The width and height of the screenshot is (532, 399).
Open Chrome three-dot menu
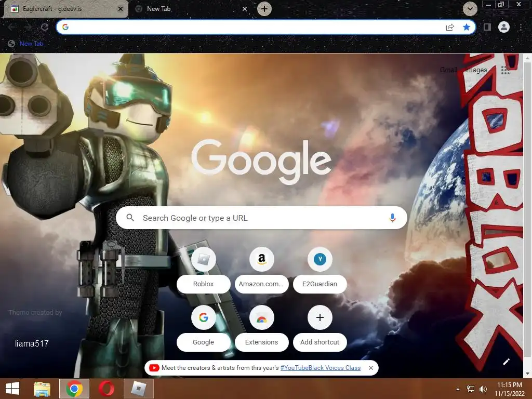521,27
